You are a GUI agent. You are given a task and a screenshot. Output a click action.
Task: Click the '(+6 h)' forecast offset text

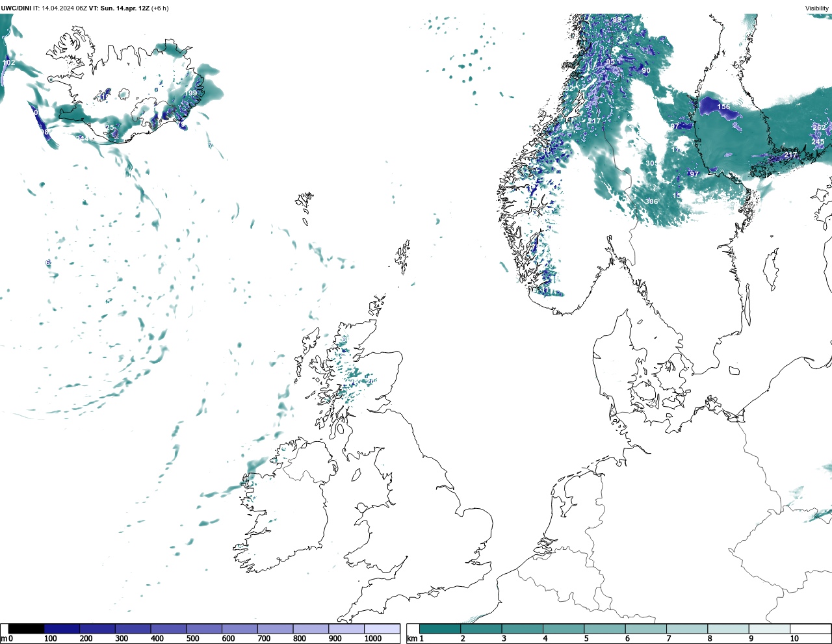(x=160, y=8)
